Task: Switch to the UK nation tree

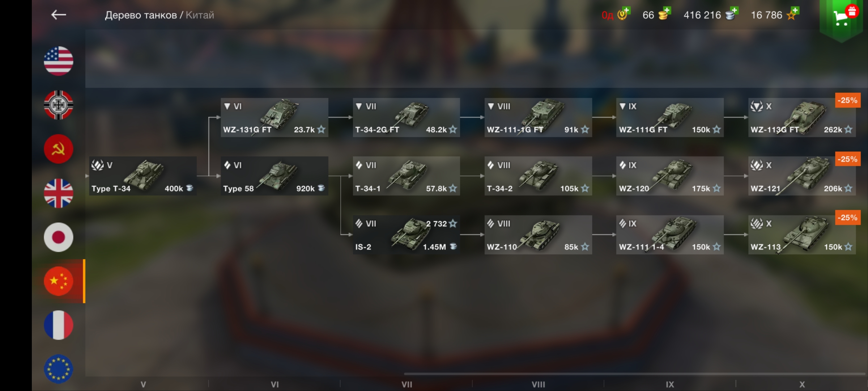Action: click(59, 193)
